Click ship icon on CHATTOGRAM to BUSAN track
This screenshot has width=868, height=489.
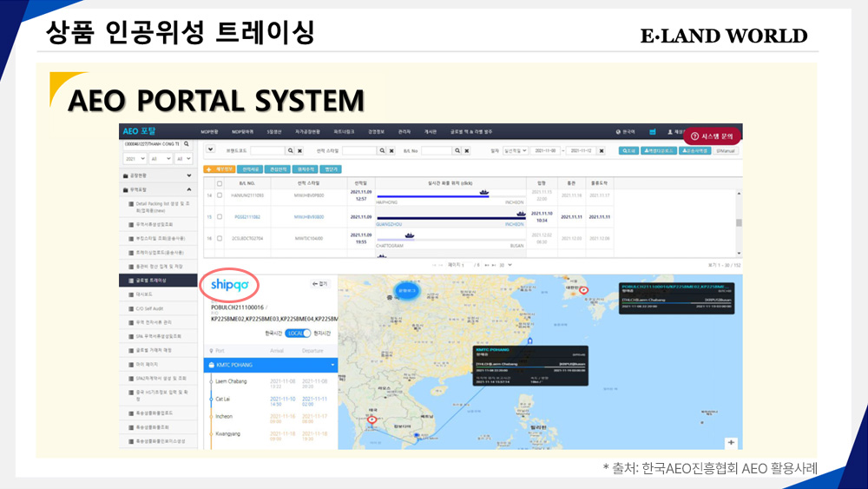pos(409,235)
